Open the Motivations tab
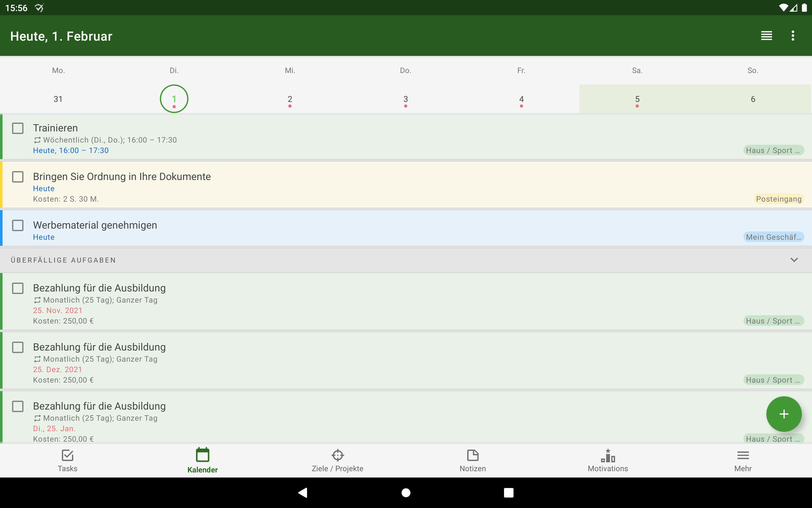The image size is (812, 508). coord(608,461)
